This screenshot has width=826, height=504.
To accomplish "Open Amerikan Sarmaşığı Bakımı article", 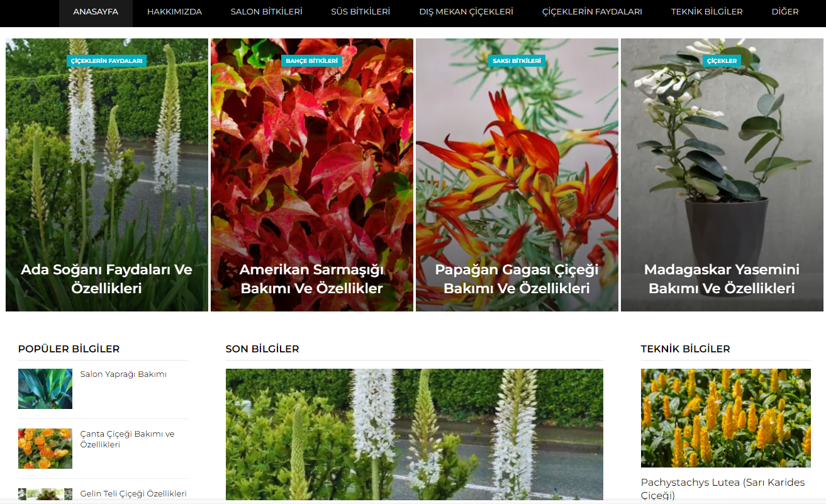I will [x=312, y=279].
